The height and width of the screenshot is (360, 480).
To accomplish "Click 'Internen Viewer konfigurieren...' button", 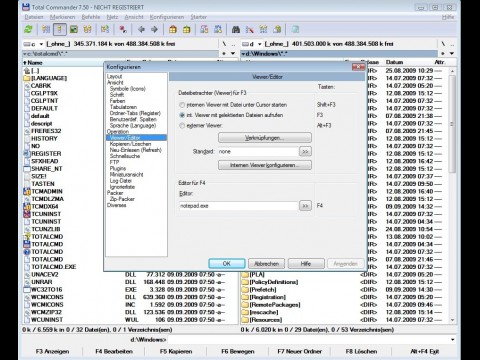I will click(x=265, y=165).
